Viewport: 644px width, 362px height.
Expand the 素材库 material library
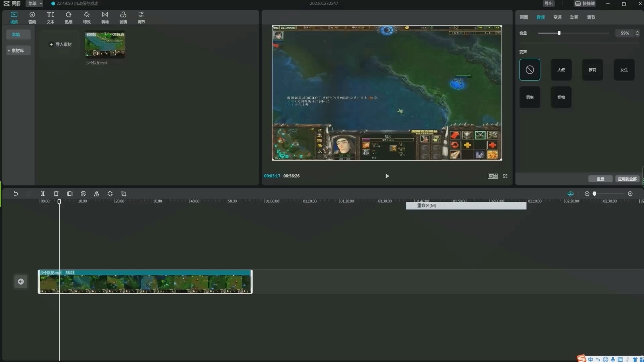pos(18,51)
